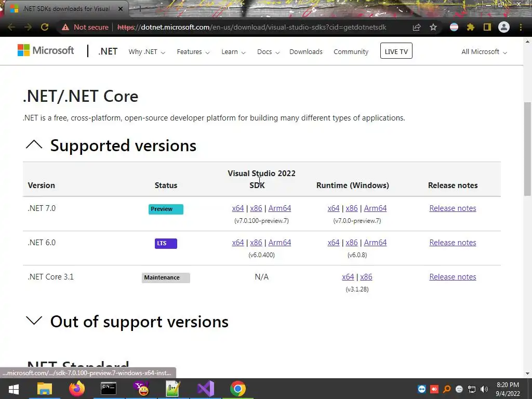Open .NET 6.0 Release notes

pos(453,243)
